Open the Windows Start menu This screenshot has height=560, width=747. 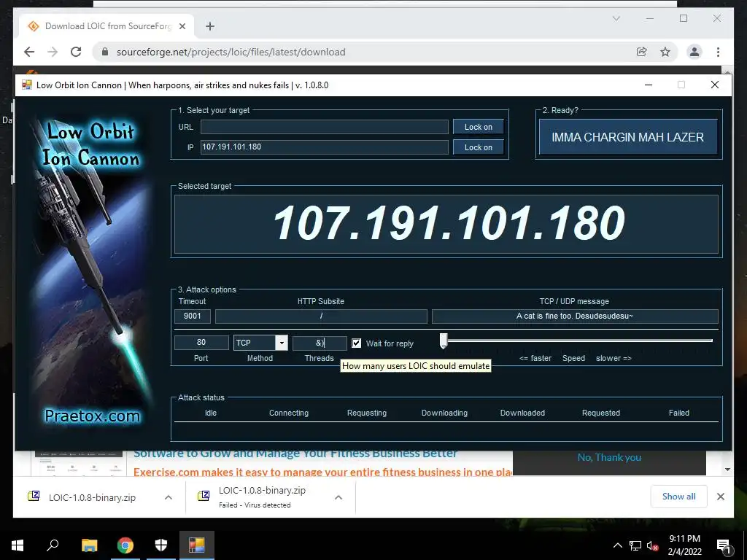18,545
